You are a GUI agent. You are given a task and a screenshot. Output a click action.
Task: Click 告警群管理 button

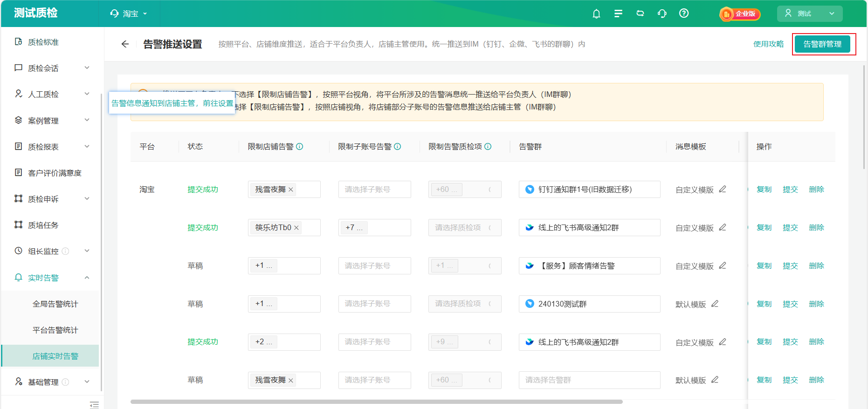click(822, 44)
